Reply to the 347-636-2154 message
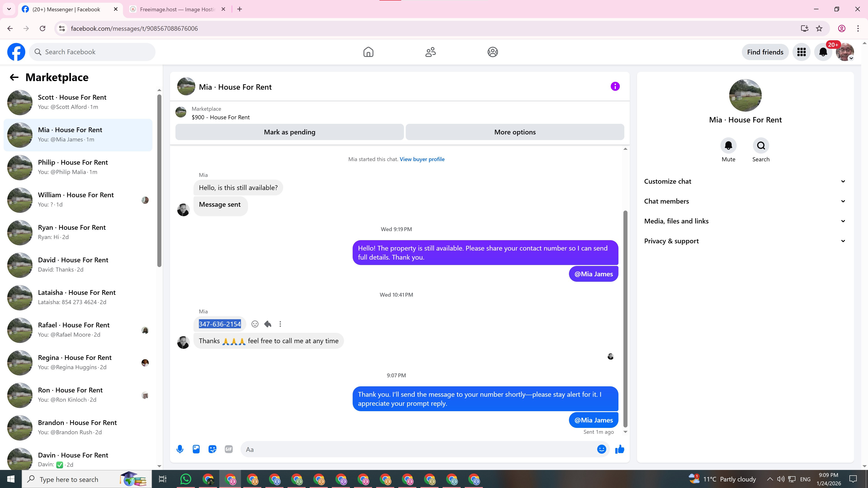Viewport: 868px width, 488px height. pos(268,324)
